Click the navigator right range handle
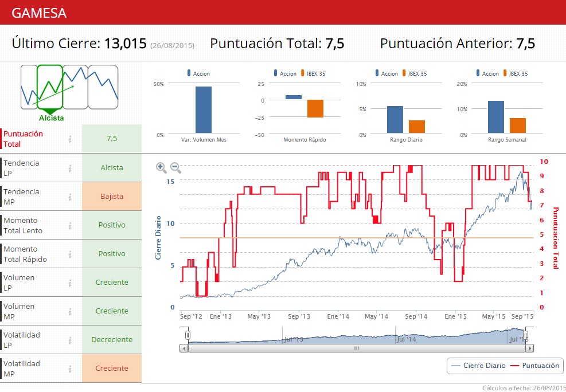Screen dimensions: 566x392 [525, 335]
